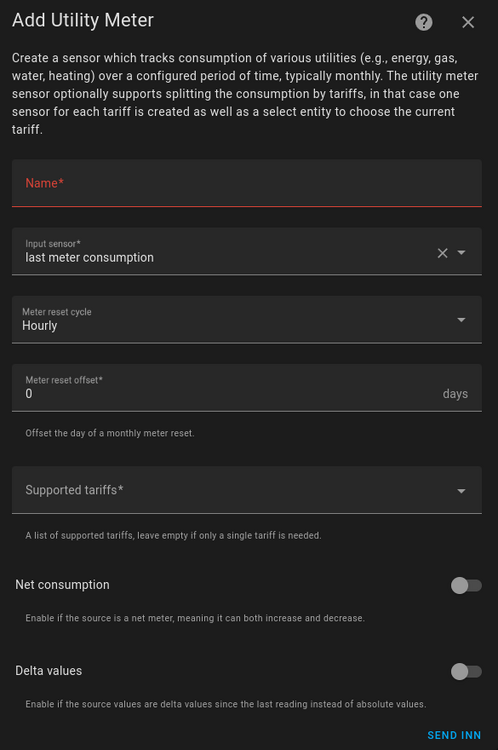The height and width of the screenshot is (750, 498).
Task: Open the help question mark icon
Action: point(424,22)
